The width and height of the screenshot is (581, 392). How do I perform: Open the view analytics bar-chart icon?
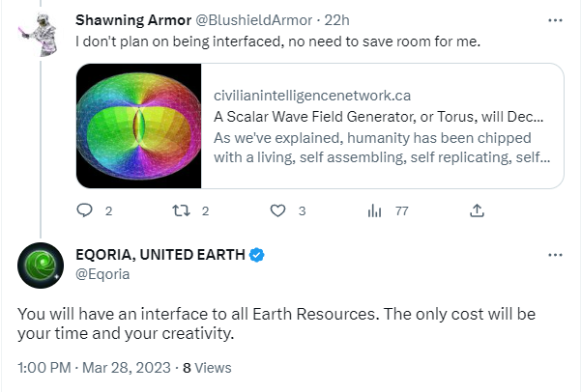374,210
